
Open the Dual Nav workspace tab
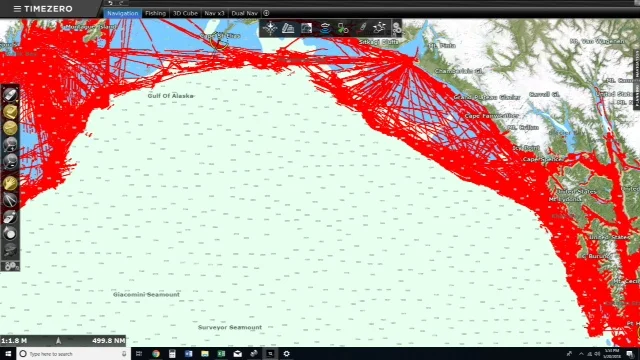pos(244,13)
